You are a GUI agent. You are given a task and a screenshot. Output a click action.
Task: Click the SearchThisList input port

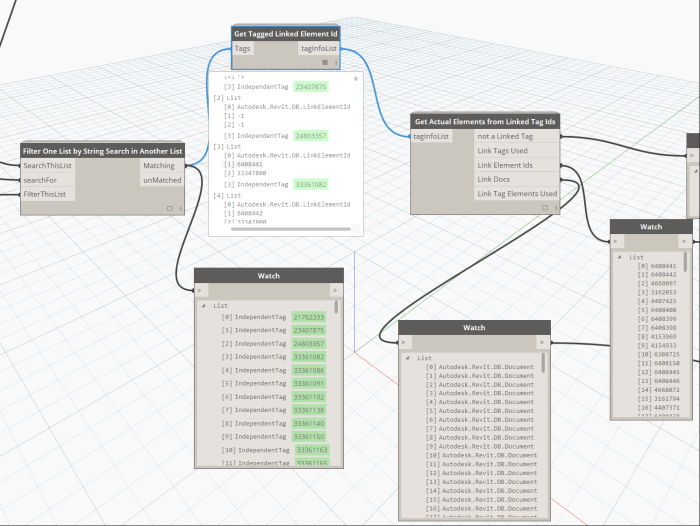point(47,165)
